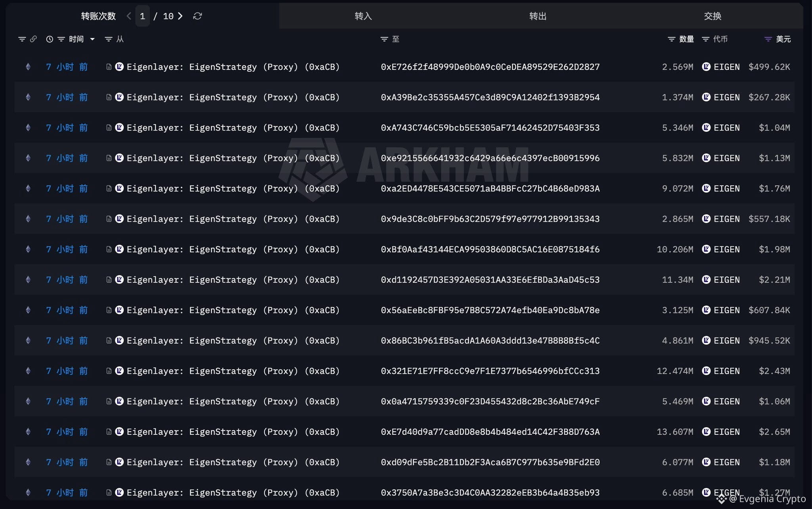Click EIGEN token logo in $557.18K row
812x509 pixels.
[706, 219]
